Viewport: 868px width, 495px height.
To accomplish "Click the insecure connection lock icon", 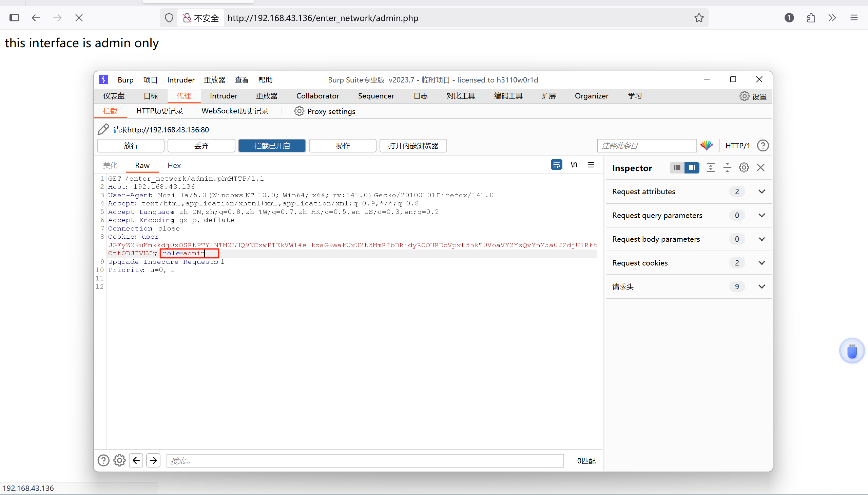I will click(x=187, y=18).
